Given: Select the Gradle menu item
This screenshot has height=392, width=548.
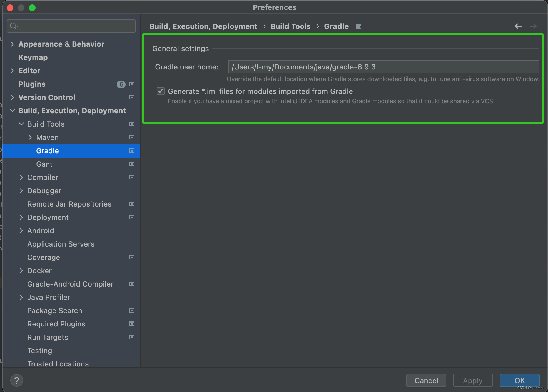Looking at the screenshot, I should (x=48, y=150).
